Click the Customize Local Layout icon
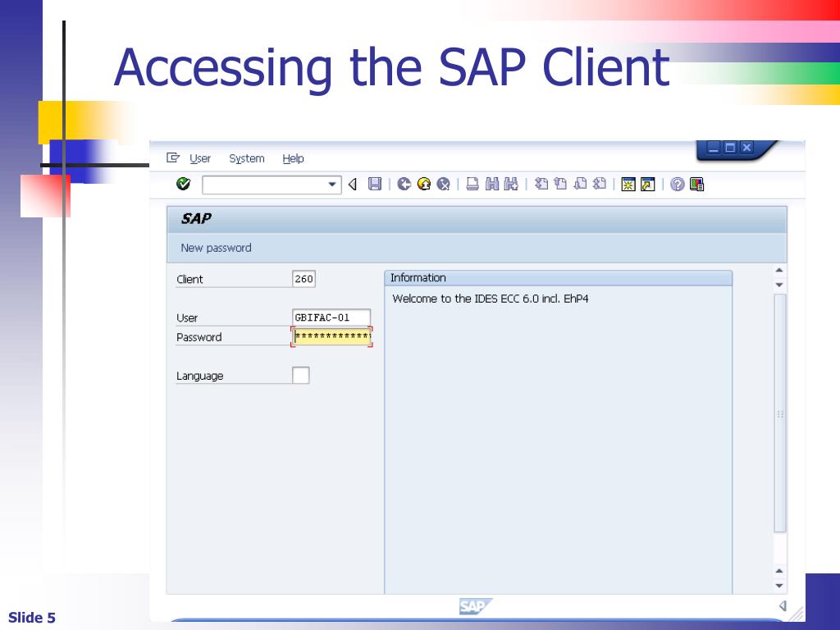 (x=697, y=185)
